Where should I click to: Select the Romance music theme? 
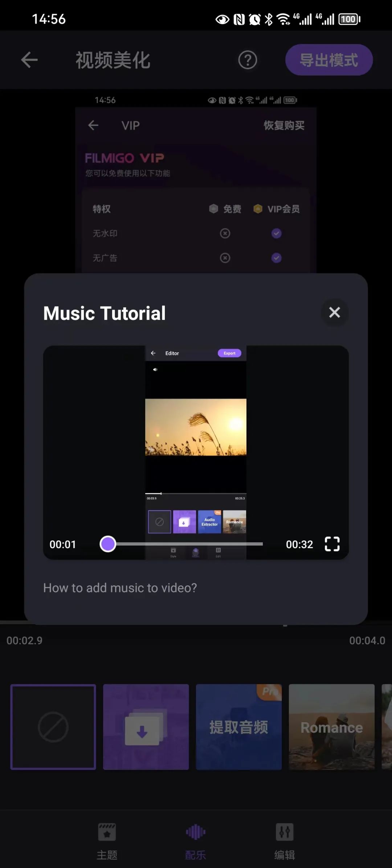pos(332,727)
